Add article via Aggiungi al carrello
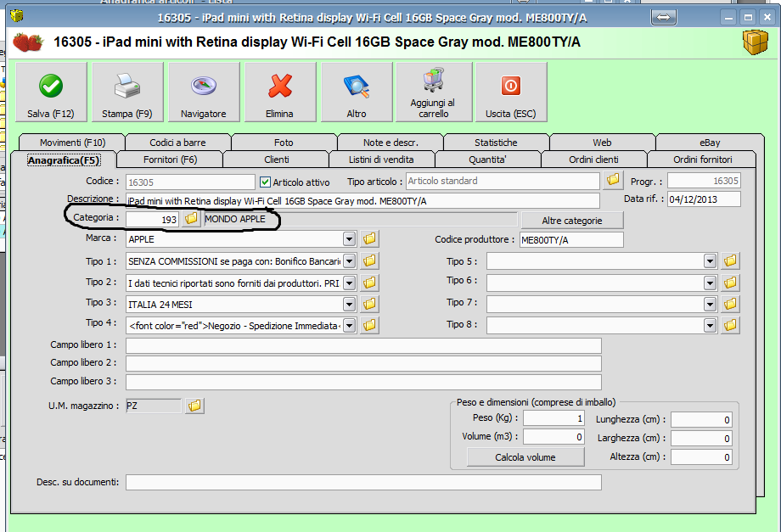Image resolution: width=781 pixels, height=532 pixels. 433,92
